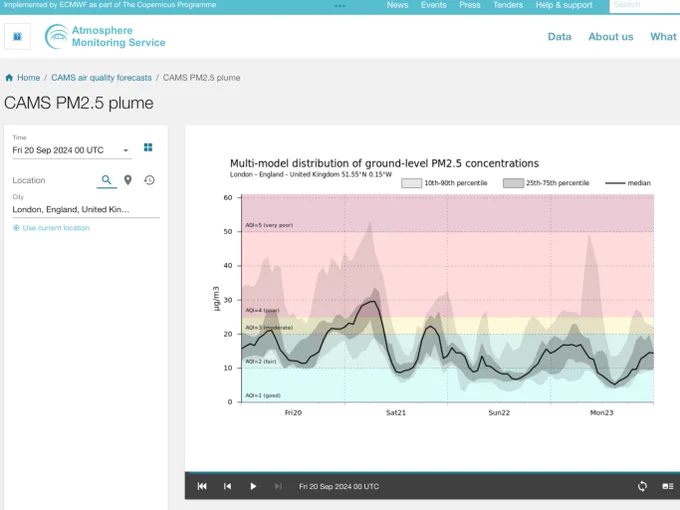Open the News menu item

coord(397,5)
